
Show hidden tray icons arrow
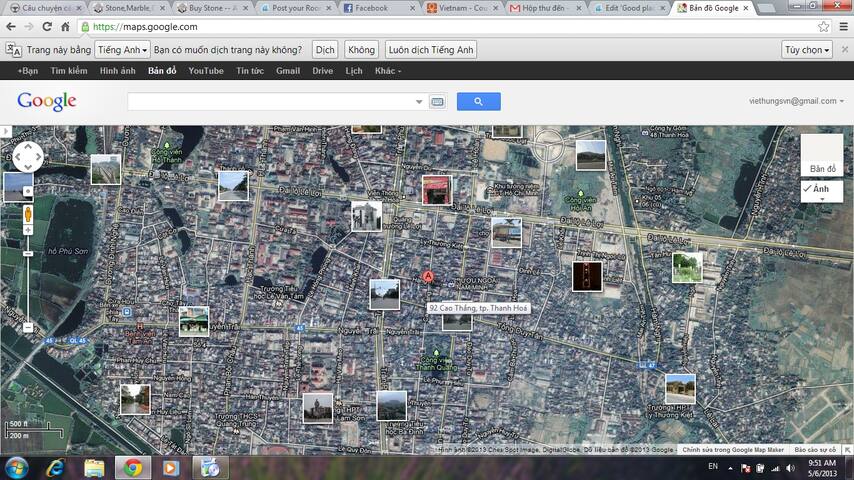pos(730,468)
